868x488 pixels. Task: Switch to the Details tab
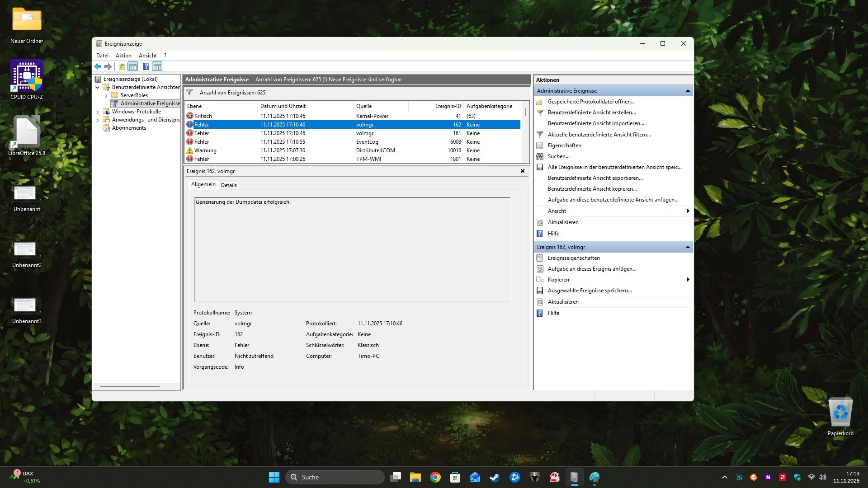pos(229,185)
